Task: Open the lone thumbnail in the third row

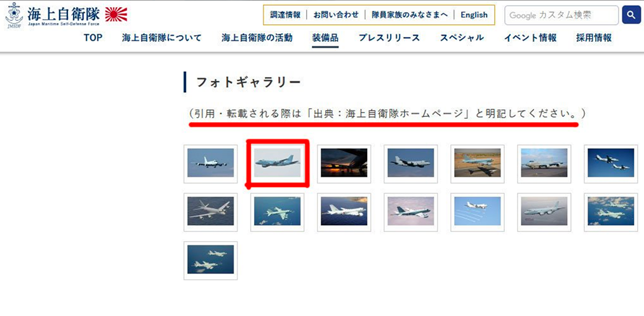Action: [x=211, y=259]
